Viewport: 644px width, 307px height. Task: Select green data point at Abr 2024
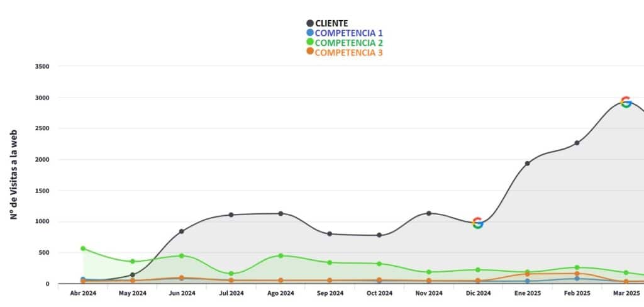tap(83, 248)
